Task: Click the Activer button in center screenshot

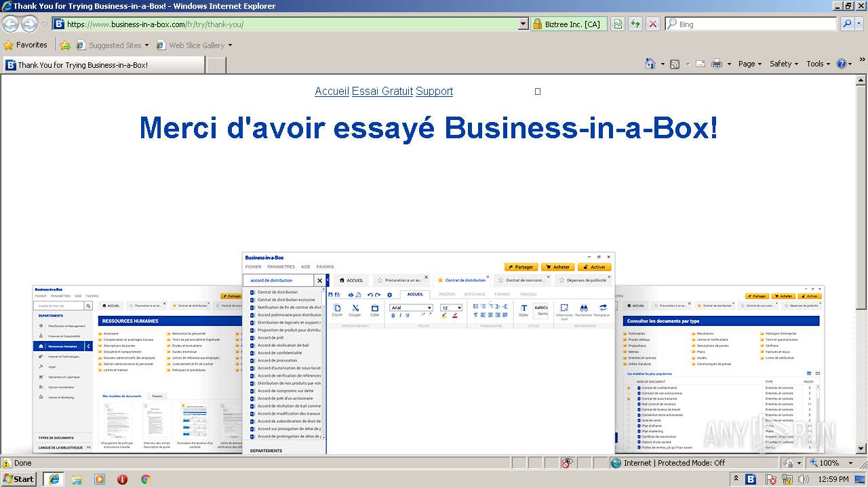Action: 595,267
